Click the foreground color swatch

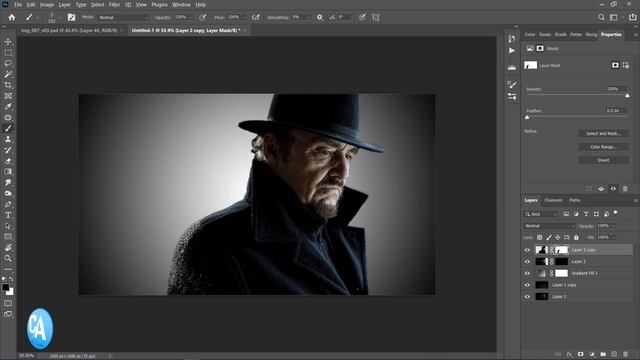tap(6, 288)
